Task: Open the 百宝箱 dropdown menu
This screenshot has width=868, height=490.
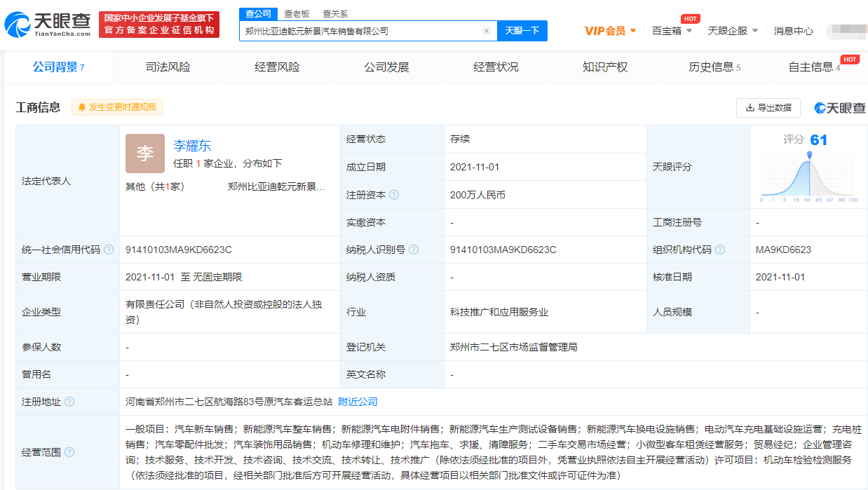Action: tap(672, 31)
